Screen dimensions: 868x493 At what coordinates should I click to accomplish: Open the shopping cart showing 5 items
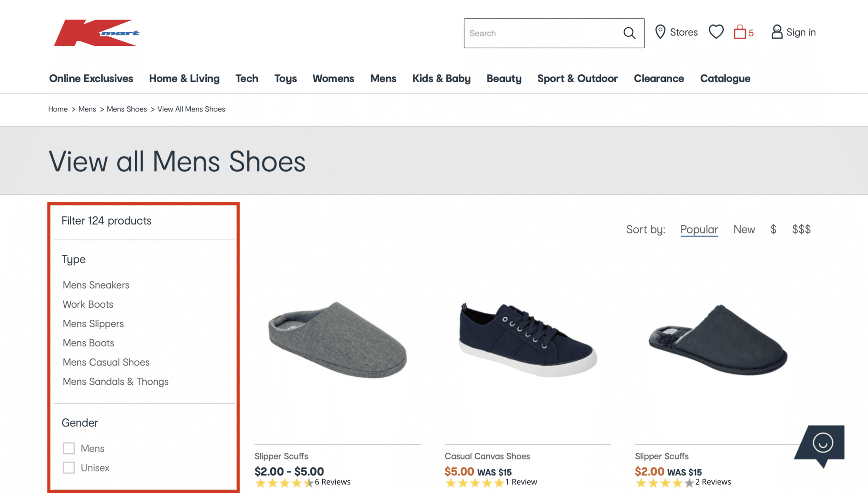[x=741, y=32]
